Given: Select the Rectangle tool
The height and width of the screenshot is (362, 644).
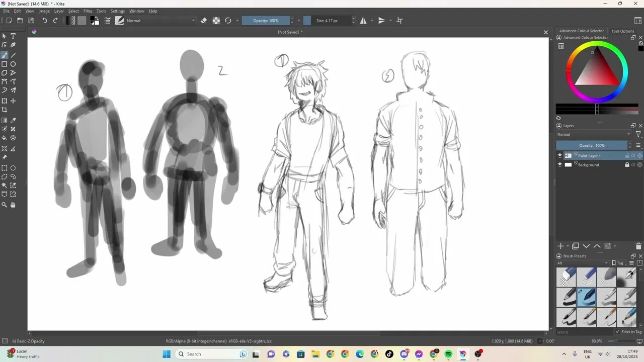Looking at the screenshot, I should click(x=5, y=64).
